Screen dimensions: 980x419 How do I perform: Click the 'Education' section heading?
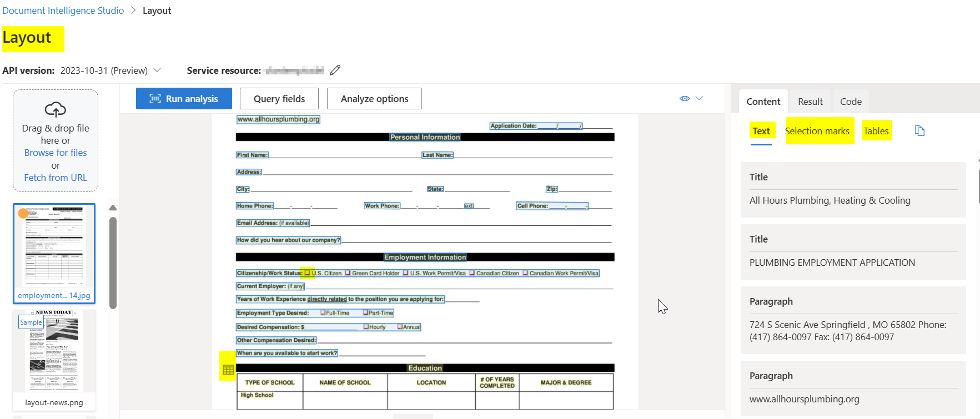pos(425,368)
